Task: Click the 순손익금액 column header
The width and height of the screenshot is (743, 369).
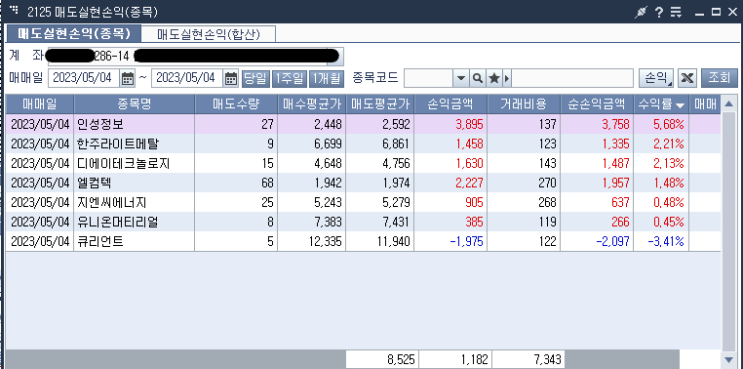Action: pyautogui.click(x=597, y=104)
